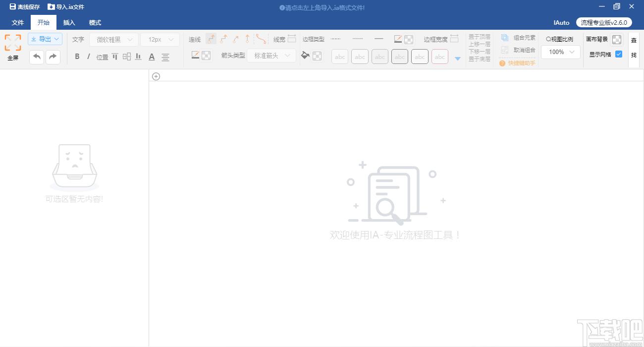This screenshot has width=644, height=347.
Task: Click the 下移一层 move down layer button
Action: [x=480, y=52]
